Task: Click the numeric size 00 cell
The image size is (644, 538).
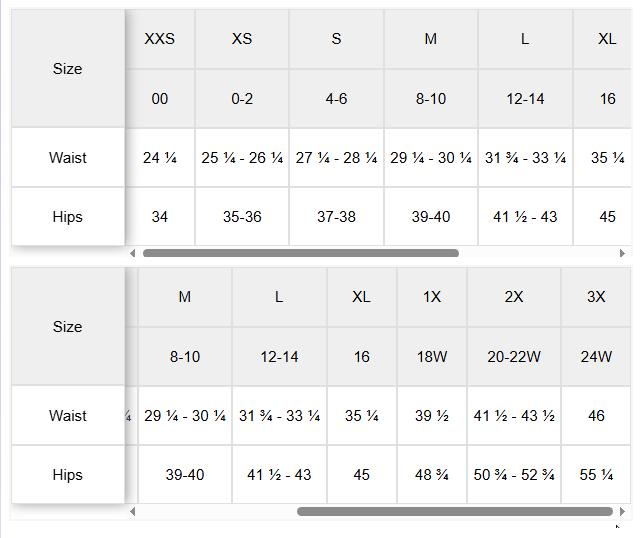Action: pos(160,98)
